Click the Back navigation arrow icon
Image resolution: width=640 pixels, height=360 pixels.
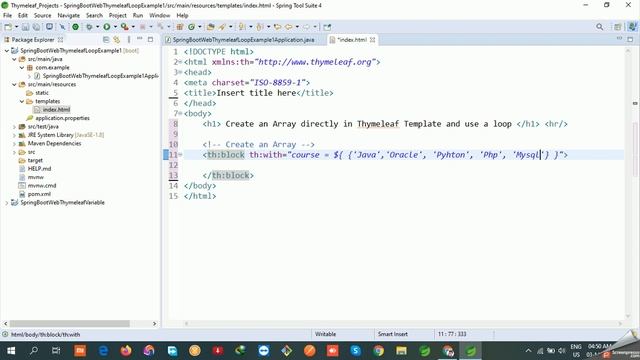tap(289, 27)
